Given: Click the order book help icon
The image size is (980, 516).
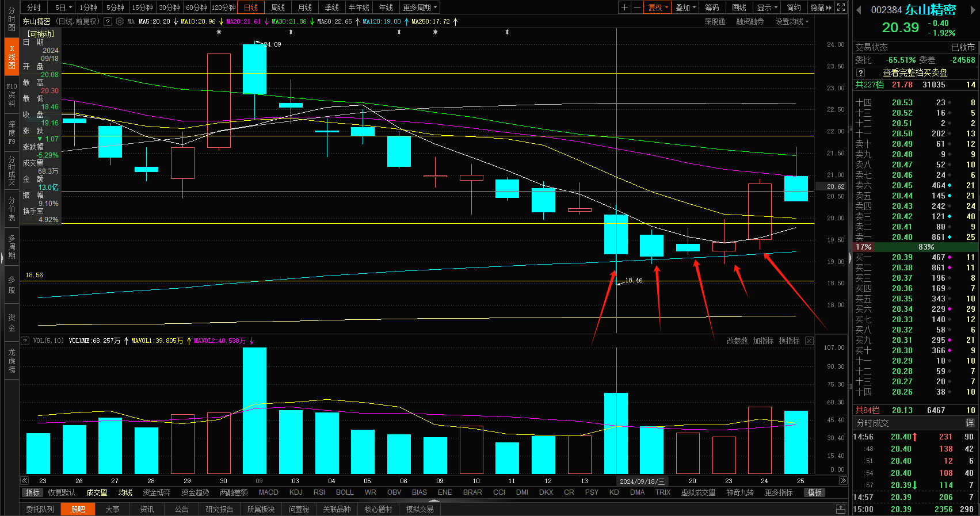Looking at the screenshot, I should (x=860, y=73).
